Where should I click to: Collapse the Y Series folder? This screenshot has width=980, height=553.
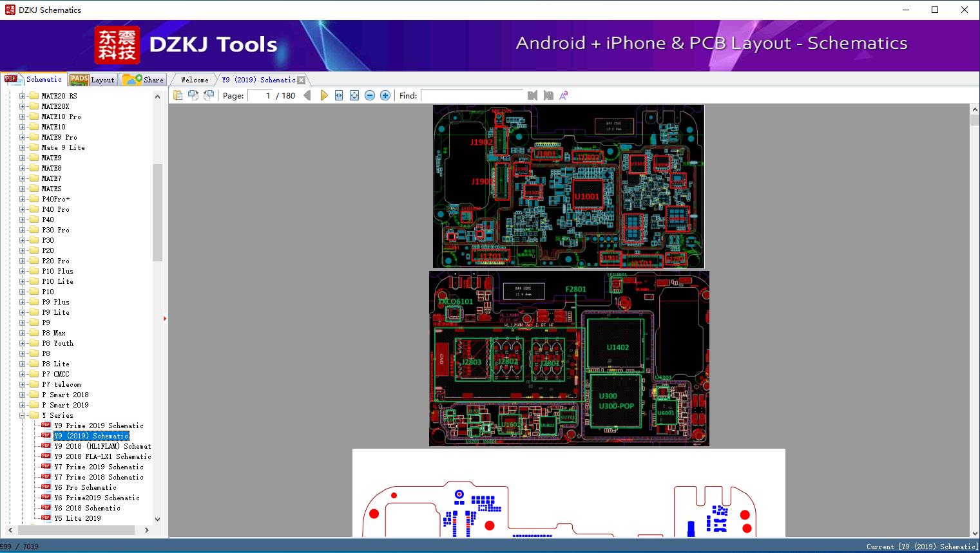[22, 415]
